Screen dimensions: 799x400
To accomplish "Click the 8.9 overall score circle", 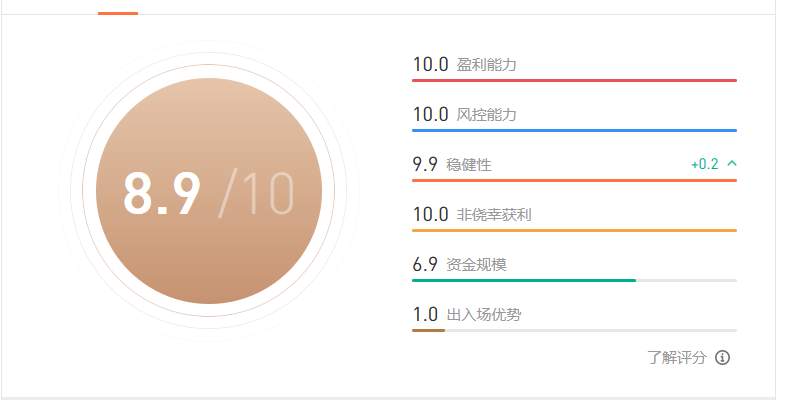I will 209,191.
